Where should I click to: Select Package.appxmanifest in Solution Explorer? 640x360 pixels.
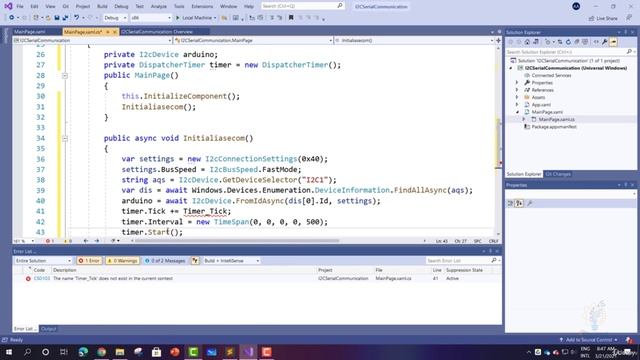pos(554,127)
